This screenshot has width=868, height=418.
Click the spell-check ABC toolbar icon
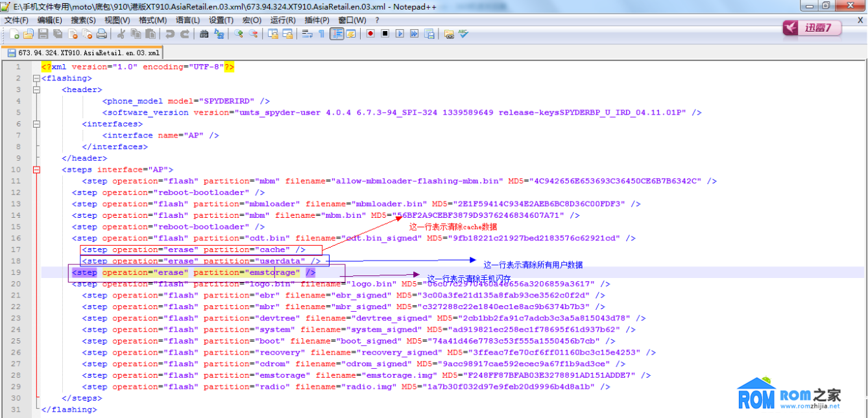(463, 34)
